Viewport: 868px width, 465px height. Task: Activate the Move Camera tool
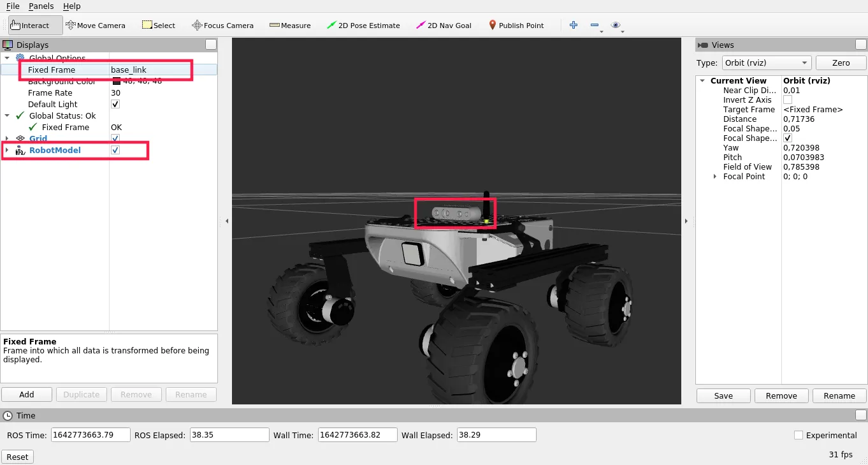pyautogui.click(x=96, y=26)
